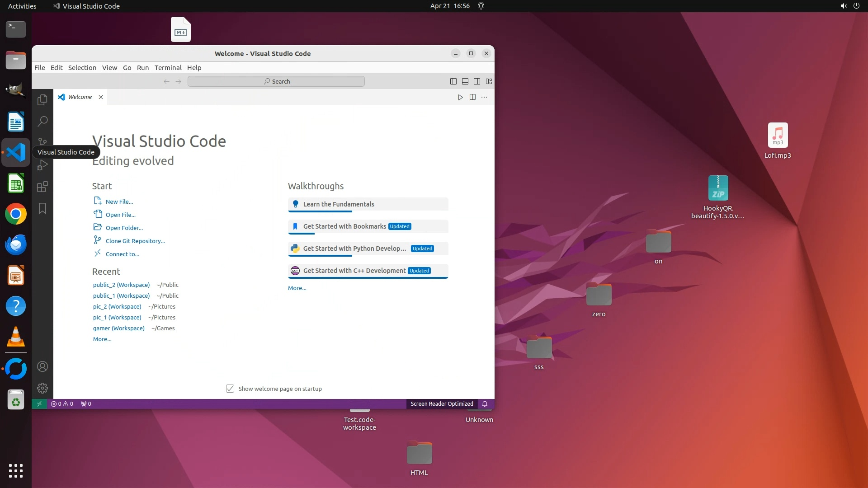Expand More walkthroughs list

tap(297, 288)
